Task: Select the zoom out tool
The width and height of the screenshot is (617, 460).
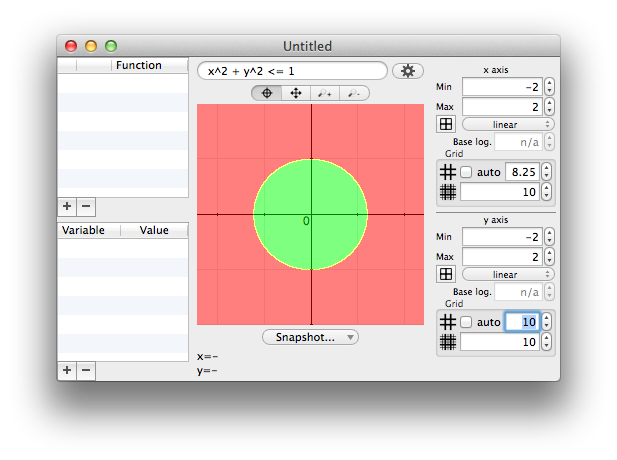Action: click(354, 93)
